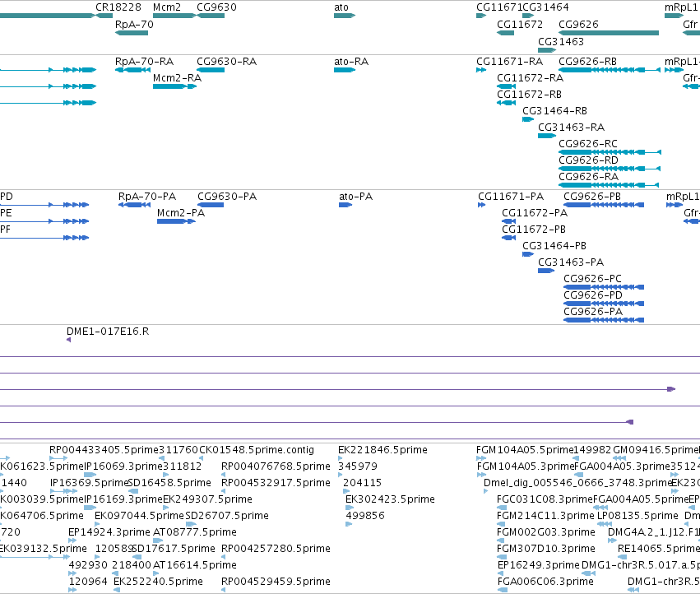Open the CG9626-PB protein label
Image resolution: width=700 pixels, height=594 pixels.
[x=592, y=197]
